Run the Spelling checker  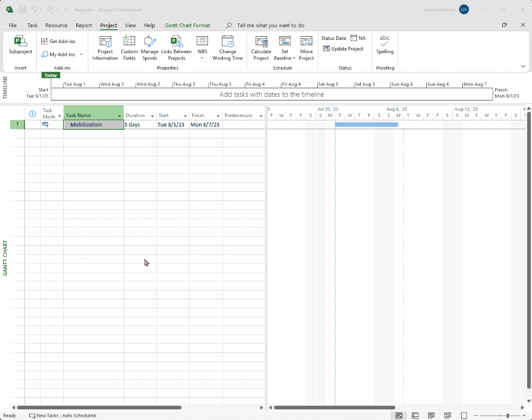(x=385, y=47)
